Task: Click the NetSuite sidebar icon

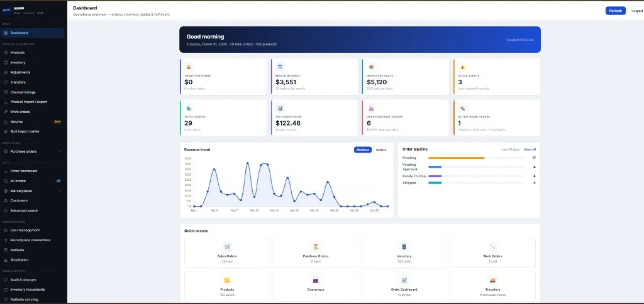Action: 6,250
